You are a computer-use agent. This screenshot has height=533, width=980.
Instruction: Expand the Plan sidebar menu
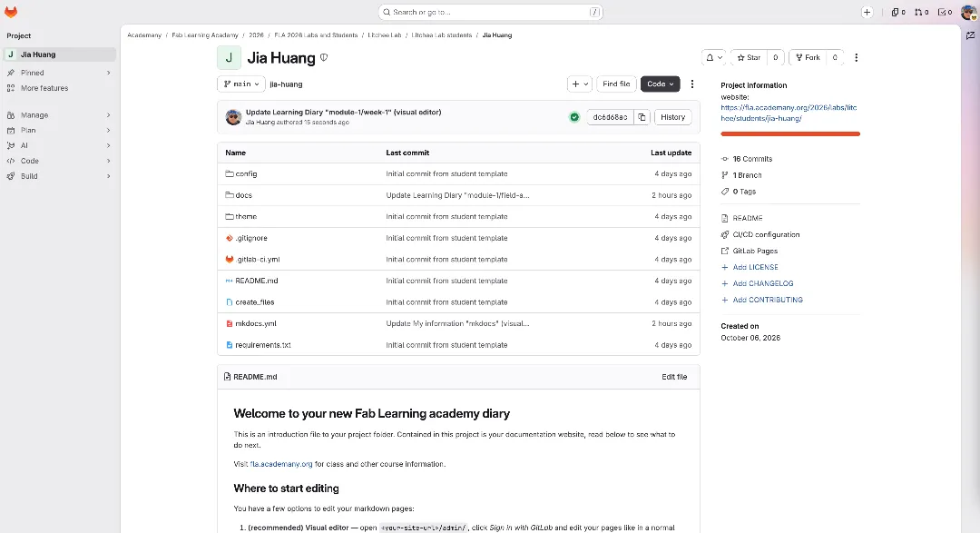point(59,130)
